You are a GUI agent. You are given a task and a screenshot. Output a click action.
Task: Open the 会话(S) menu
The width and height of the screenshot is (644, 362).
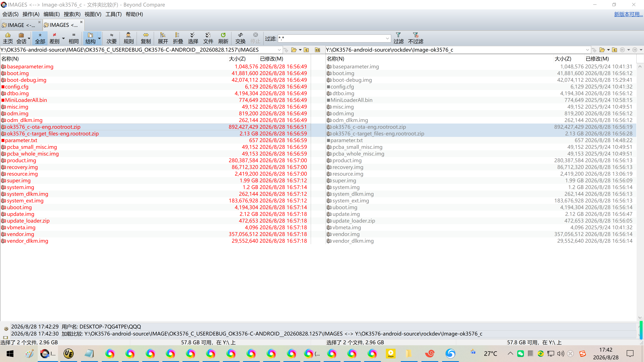pyautogui.click(x=11, y=14)
